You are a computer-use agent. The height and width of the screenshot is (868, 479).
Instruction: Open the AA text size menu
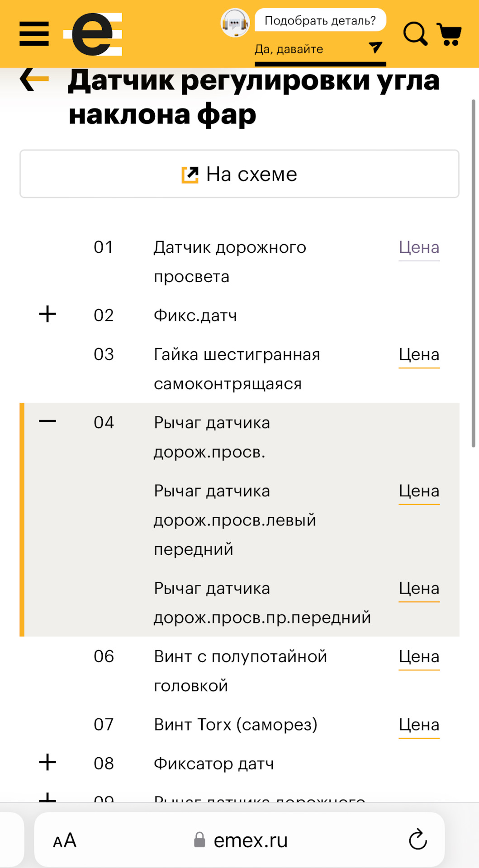click(65, 840)
